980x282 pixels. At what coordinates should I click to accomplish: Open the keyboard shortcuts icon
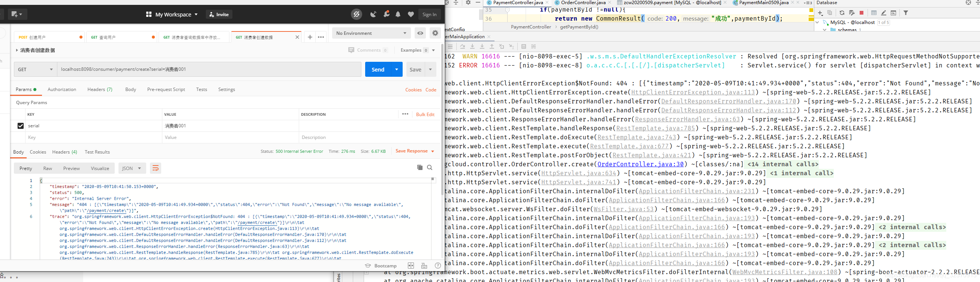pyautogui.click(x=424, y=266)
